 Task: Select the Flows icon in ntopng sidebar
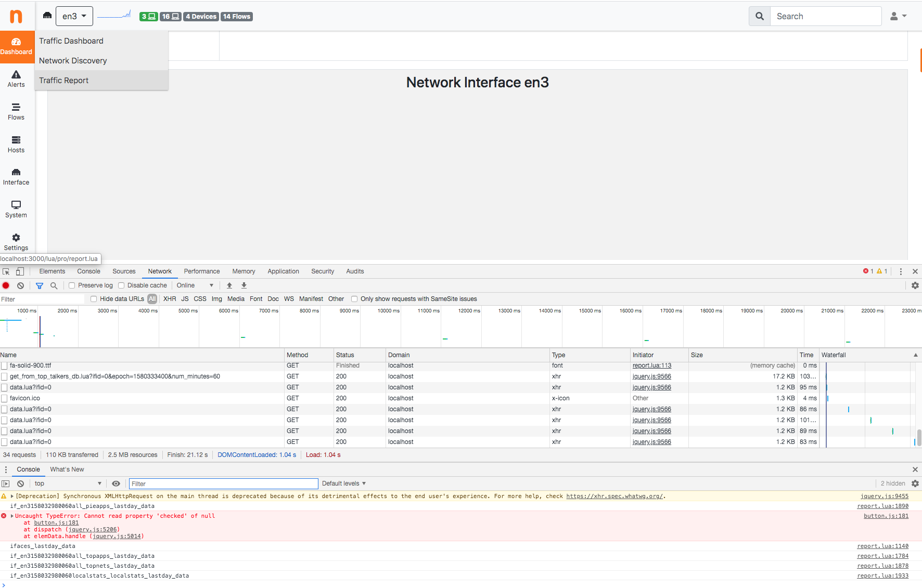pyautogui.click(x=16, y=111)
